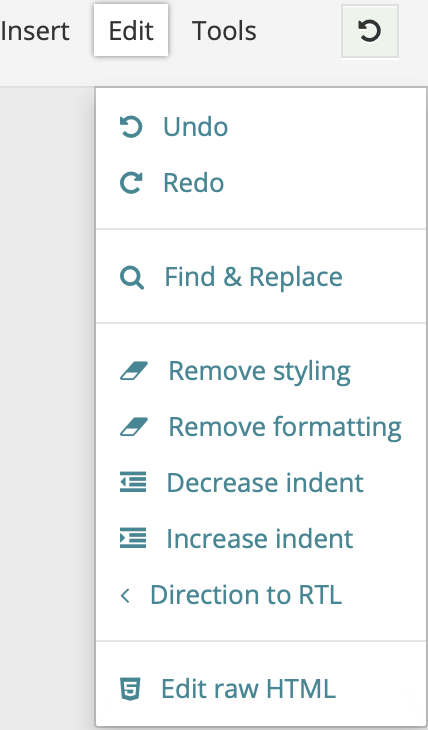428x730 pixels.
Task: Open the Tools menu
Action: [x=224, y=31]
